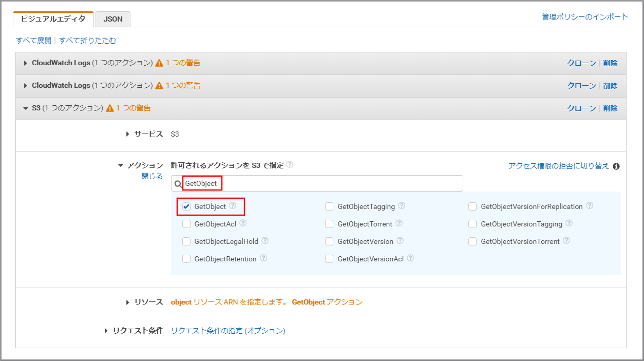Expand the サービス row
The width and height of the screenshot is (644, 361).
pyautogui.click(x=128, y=134)
